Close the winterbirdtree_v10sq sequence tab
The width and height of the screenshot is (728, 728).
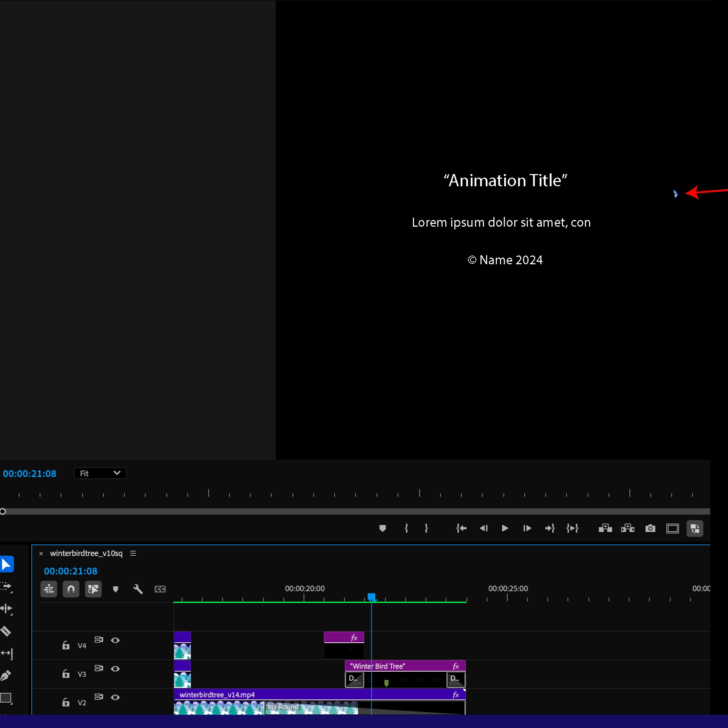click(x=41, y=554)
